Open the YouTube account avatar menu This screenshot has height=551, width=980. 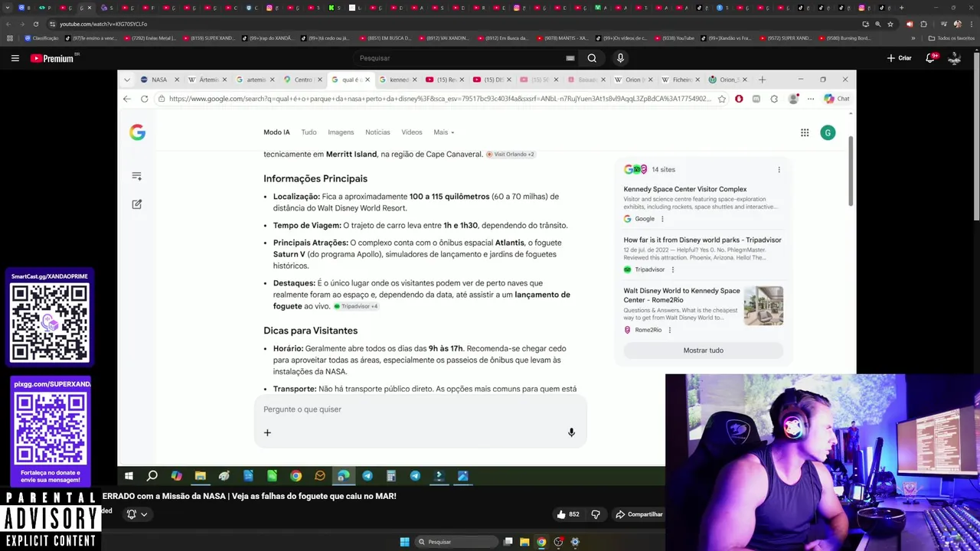click(954, 58)
